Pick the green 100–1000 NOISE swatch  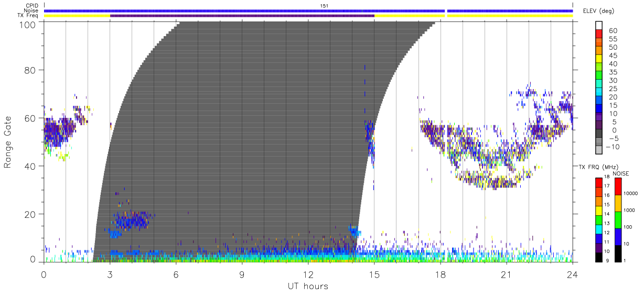618,220
